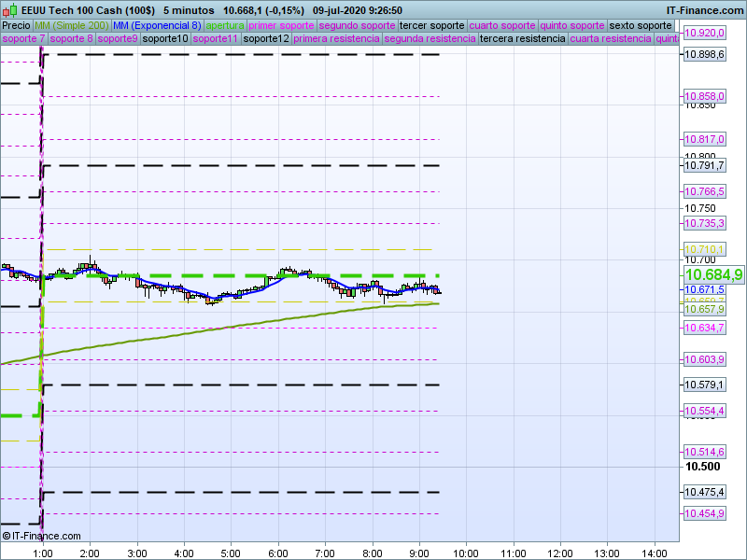Click the 10.920,0 price level label

pyautogui.click(x=705, y=33)
